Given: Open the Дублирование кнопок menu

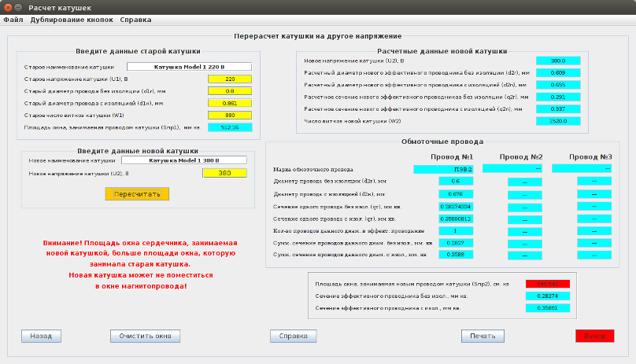Looking at the screenshot, I should [72, 18].
